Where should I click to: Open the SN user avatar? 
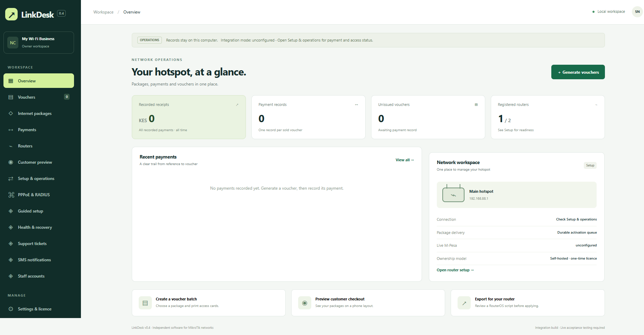[637, 12]
